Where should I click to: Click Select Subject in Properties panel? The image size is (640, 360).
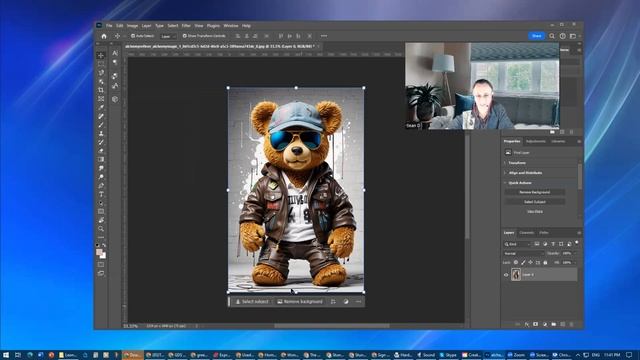coord(535,202)
